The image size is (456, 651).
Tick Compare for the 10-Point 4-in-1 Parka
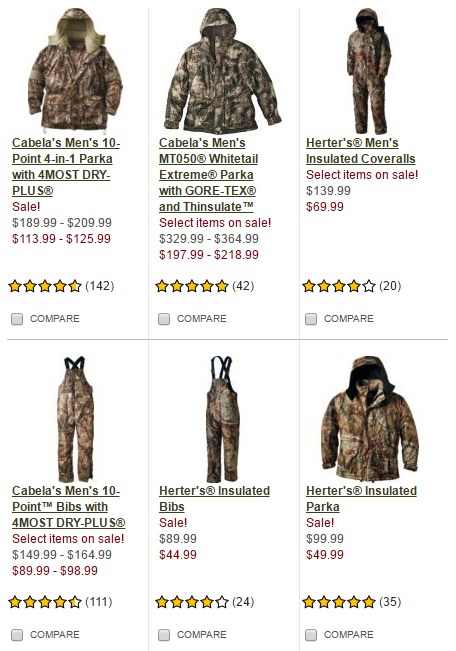[x=17, y=319]
